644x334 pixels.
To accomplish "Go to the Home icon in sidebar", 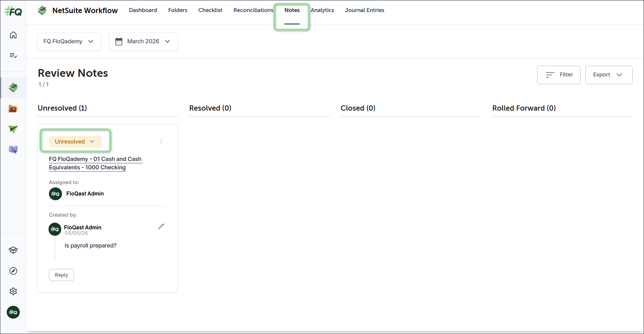I will pyautogui.click(x=13, y=35).
